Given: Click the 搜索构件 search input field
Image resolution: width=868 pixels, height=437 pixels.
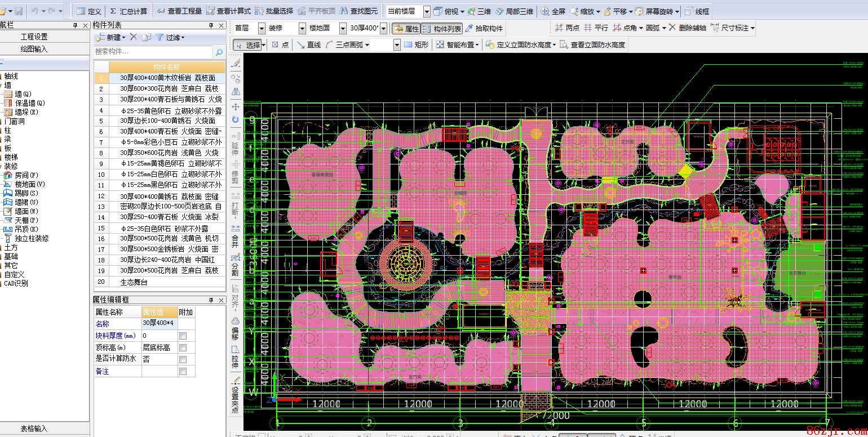Looking at the screenshot, I should [153, 52].
